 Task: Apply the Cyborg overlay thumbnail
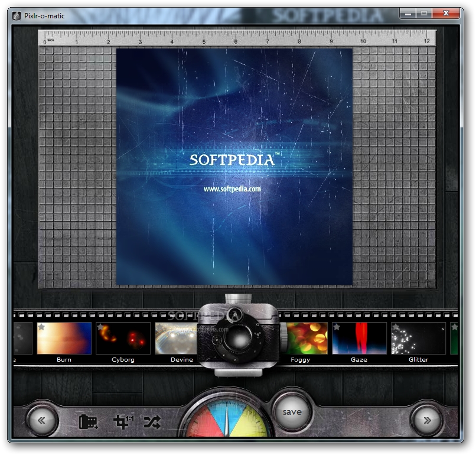[x=123, y=339]
